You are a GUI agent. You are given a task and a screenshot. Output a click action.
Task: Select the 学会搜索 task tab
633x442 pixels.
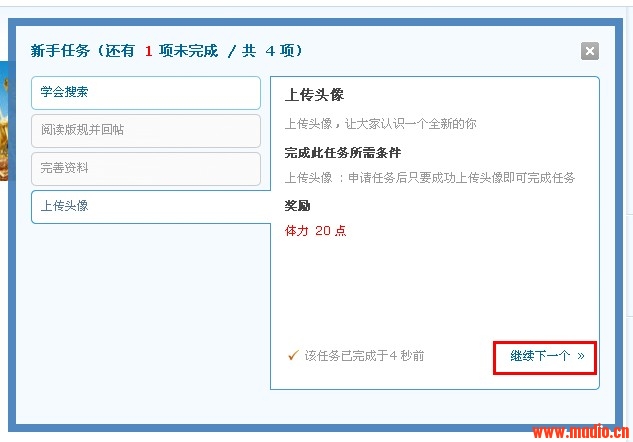[x=145, y=93]
